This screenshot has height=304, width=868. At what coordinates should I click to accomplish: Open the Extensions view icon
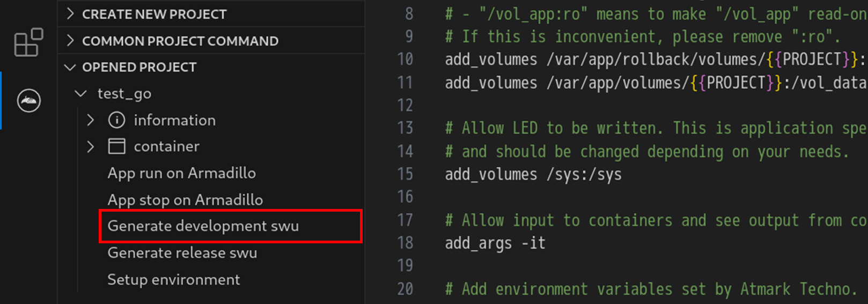[28, 42]
